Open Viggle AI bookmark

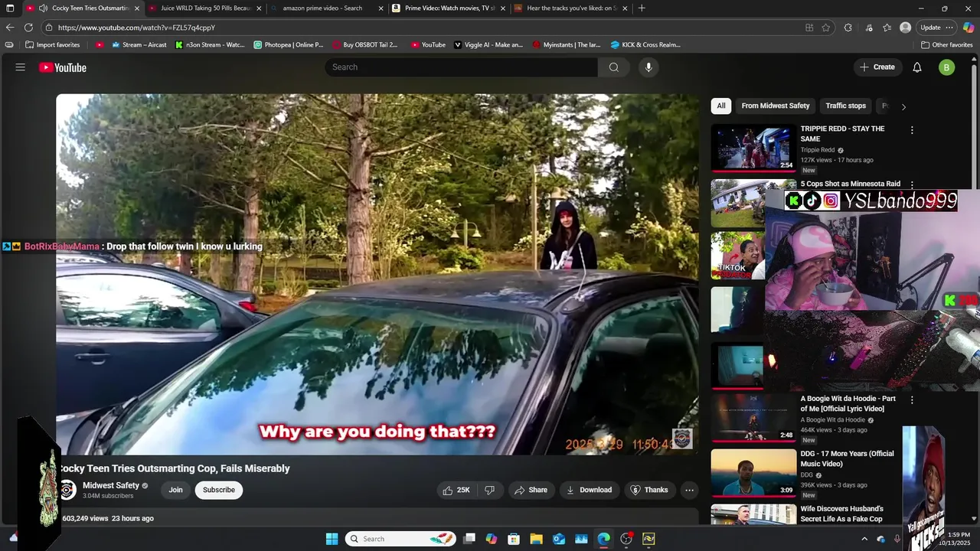click(488, 45)
